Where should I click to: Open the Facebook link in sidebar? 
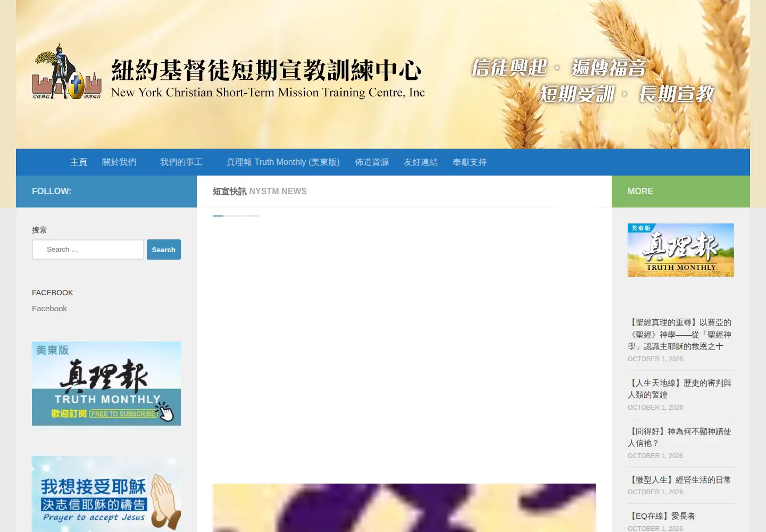(49, 309)
